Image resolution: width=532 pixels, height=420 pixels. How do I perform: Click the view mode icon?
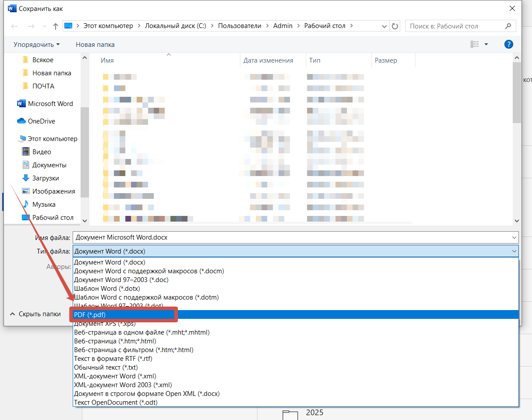475,44
